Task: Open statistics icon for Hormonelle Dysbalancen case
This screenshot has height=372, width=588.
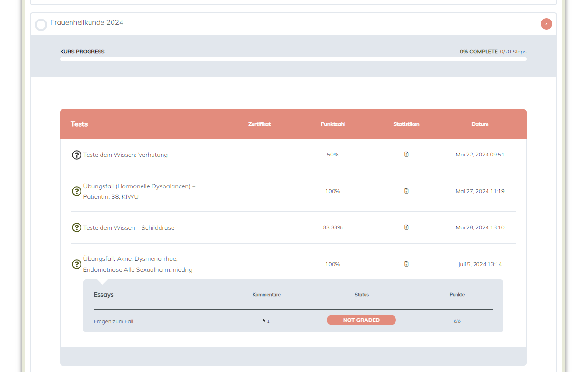Action: [406, 191]
